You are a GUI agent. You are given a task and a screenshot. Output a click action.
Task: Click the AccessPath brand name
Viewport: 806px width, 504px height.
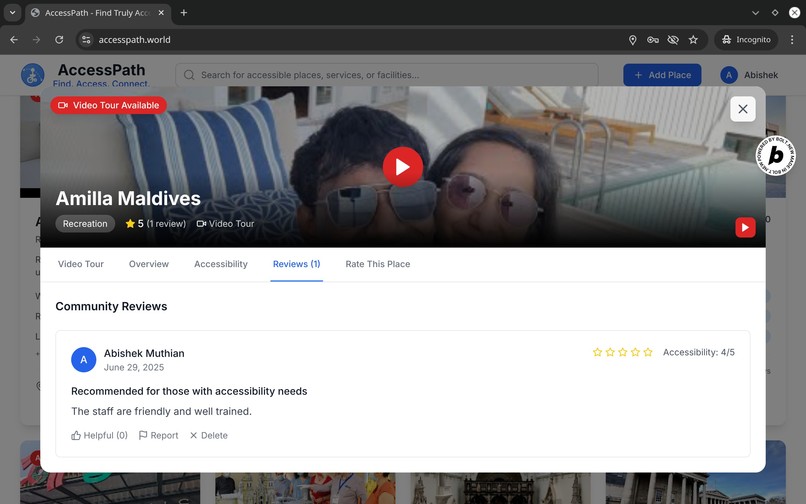101,70
